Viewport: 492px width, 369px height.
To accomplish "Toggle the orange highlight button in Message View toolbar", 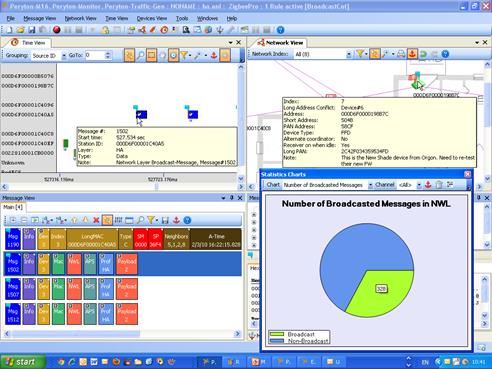I will tap(107, 220).
